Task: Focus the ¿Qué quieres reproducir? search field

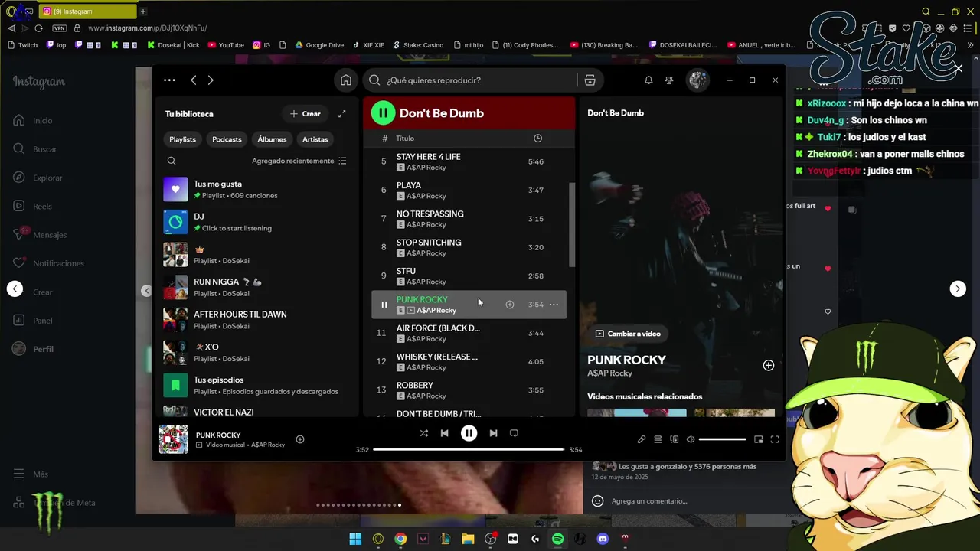Action: [x=471, y=80]
